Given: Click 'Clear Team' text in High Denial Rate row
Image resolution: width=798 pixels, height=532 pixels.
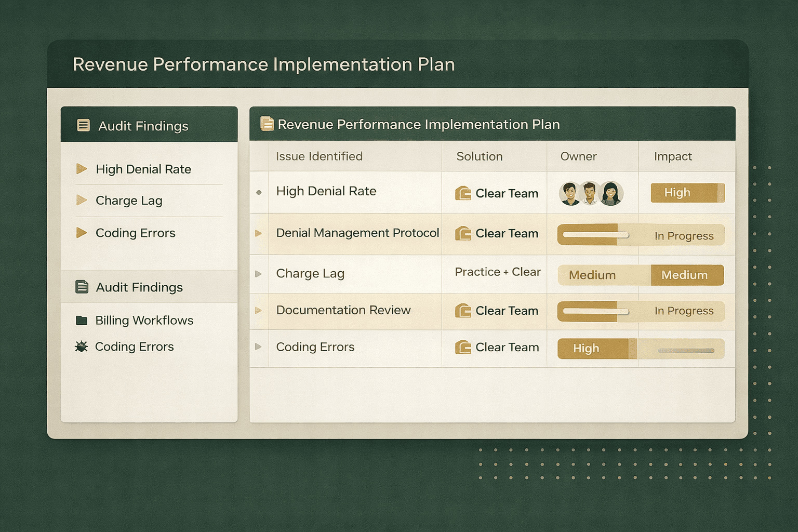Looking at the screenshot, I should (507, 193).
